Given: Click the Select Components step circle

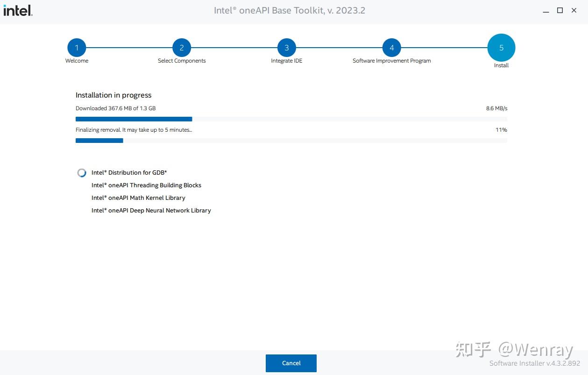Looking at the screenshot, I should pos(182,47).
